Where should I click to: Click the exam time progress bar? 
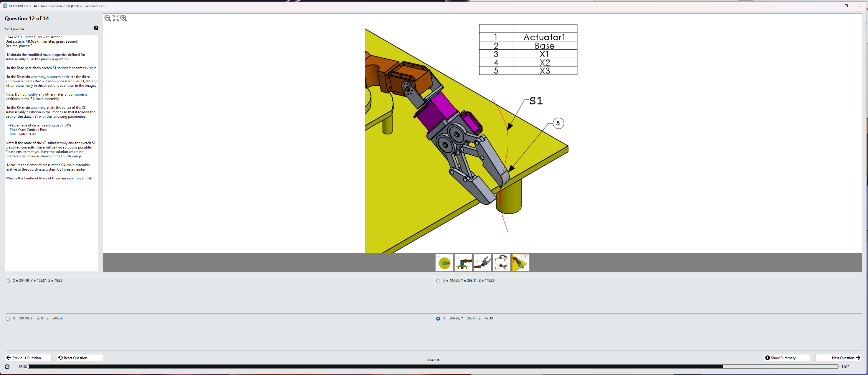click(433, 366)
